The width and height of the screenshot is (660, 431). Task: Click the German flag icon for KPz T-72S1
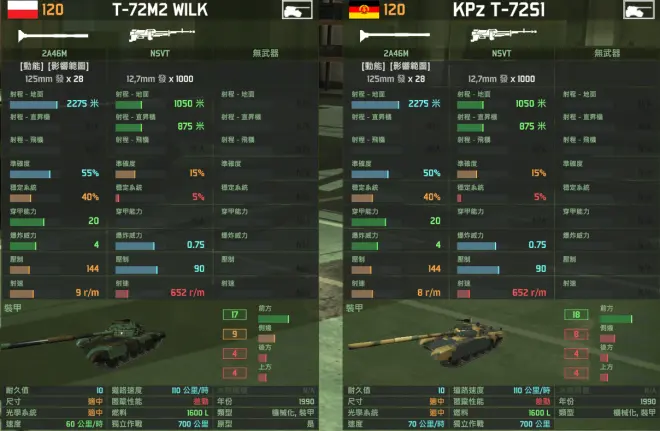[x=364, y=9]
